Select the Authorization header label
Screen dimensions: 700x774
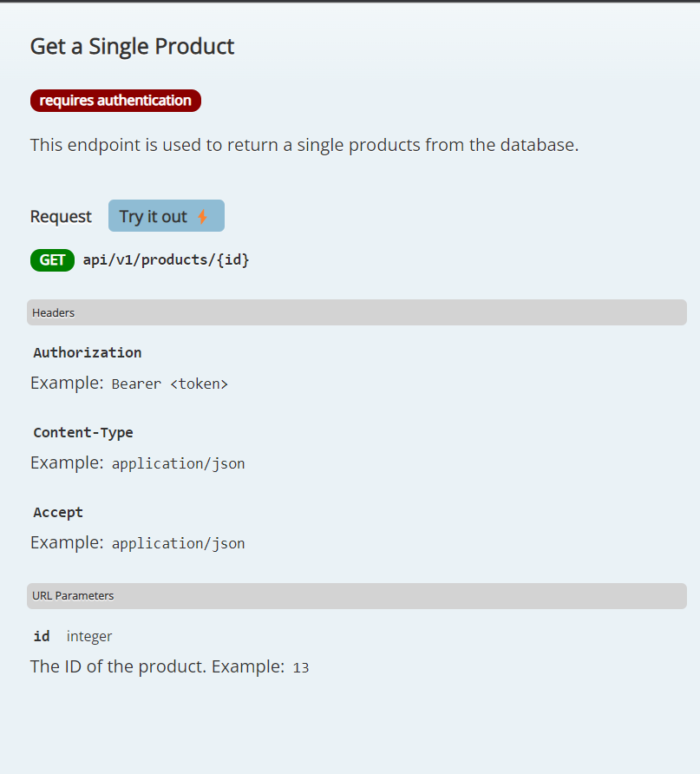pos(87,352)
